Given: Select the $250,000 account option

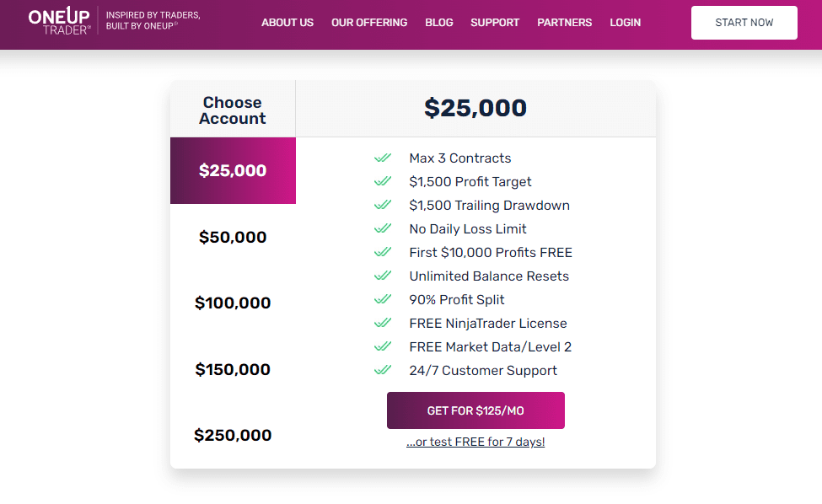Looking at the screenshot, I should point(233,435).
